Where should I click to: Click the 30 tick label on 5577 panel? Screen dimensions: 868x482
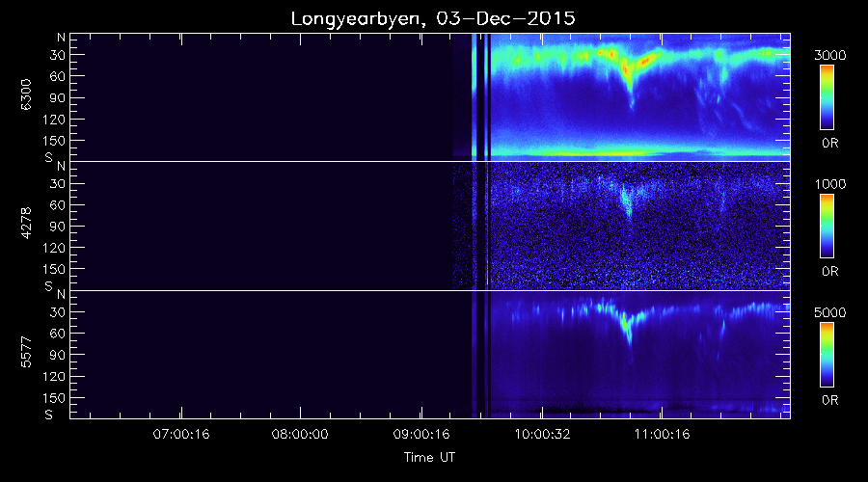[x=57, y=312]
